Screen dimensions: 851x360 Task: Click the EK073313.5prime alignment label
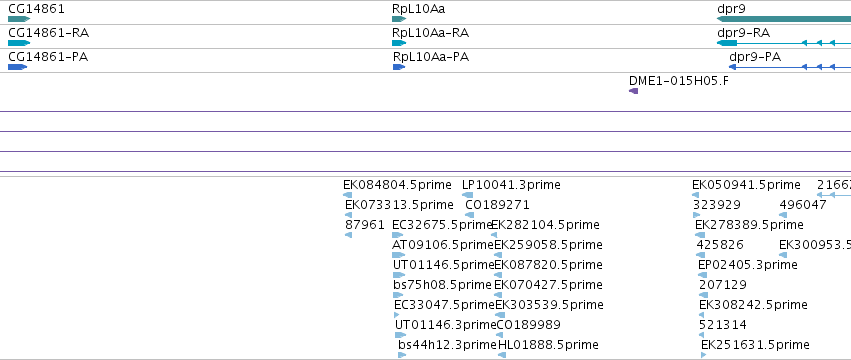(399, 205)
